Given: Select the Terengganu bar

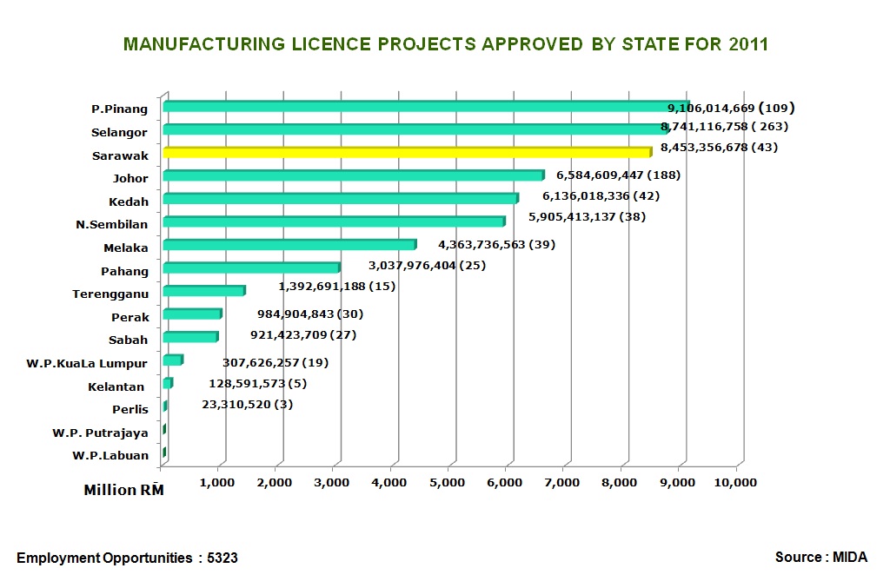Looking at the screenshot, I should pyautogui.click(x=203, y=291).
